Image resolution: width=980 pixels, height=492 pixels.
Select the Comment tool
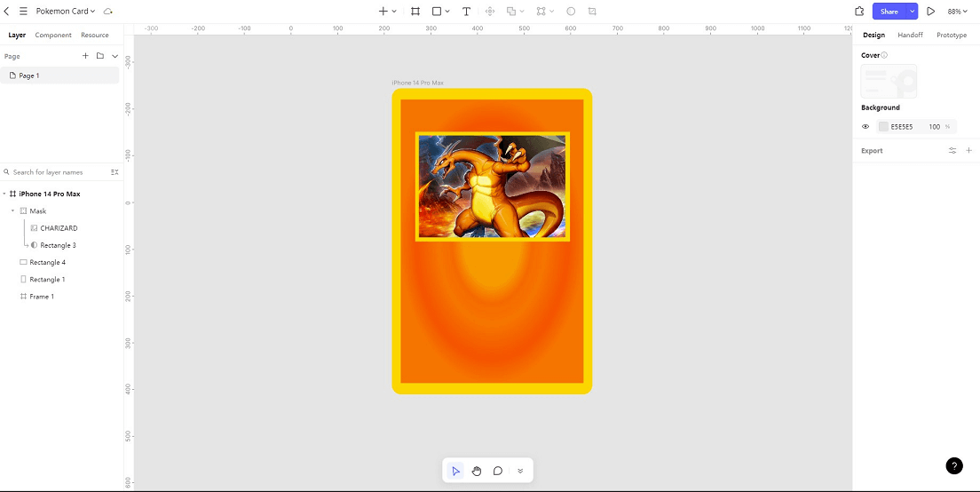pos(497,471)
